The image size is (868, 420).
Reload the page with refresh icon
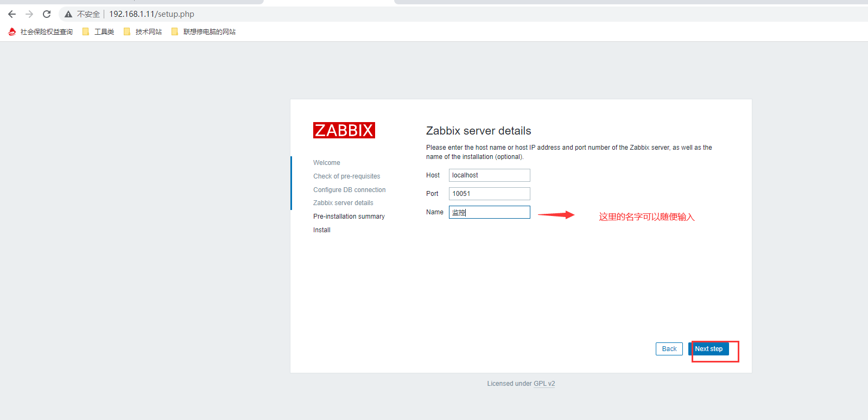click(x=47, y=14)
